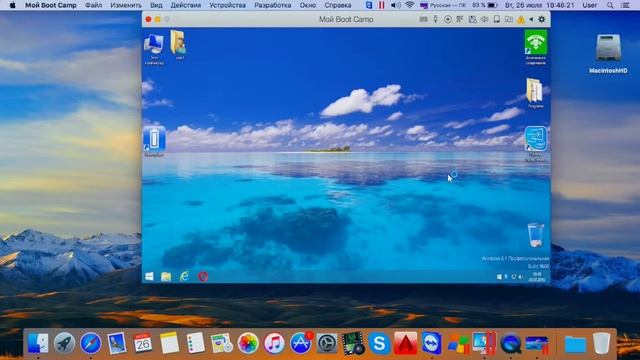Open the Файл menu
Image resolution: width=640 pixels, height=360 pixels.
(93, 5)
